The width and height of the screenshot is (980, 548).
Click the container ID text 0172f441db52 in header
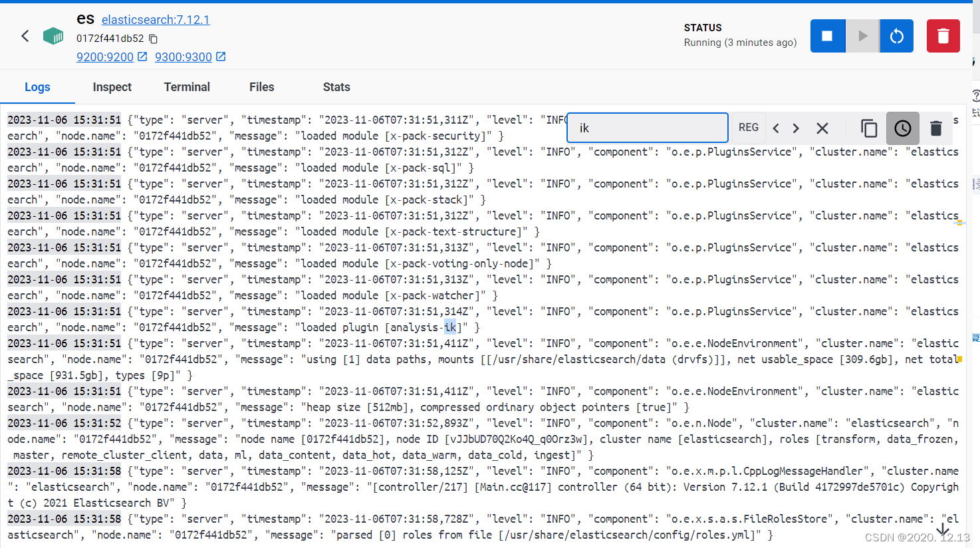110,39
